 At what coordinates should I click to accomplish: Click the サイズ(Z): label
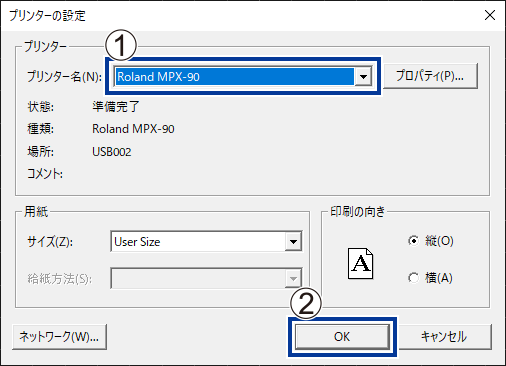50,241
